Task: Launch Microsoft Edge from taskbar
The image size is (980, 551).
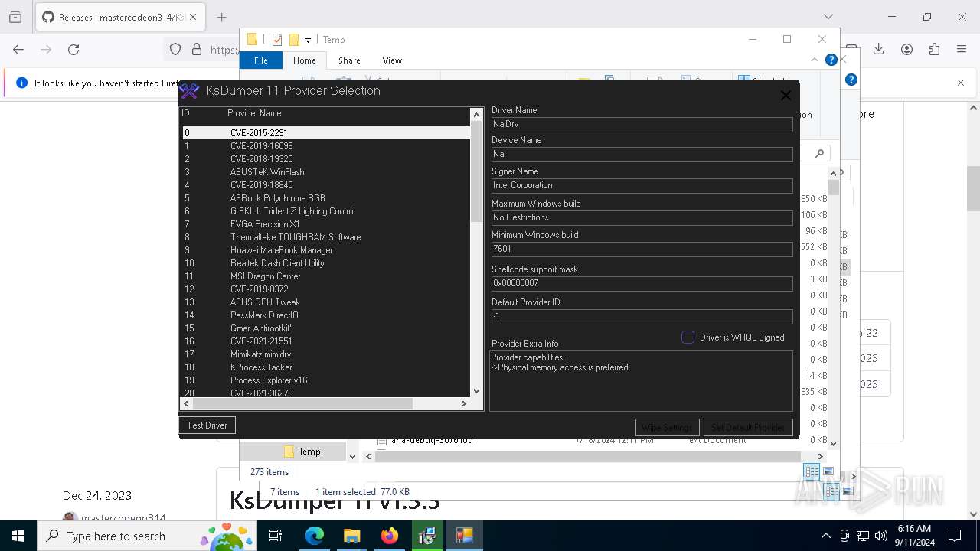Action: click(315, 536)
